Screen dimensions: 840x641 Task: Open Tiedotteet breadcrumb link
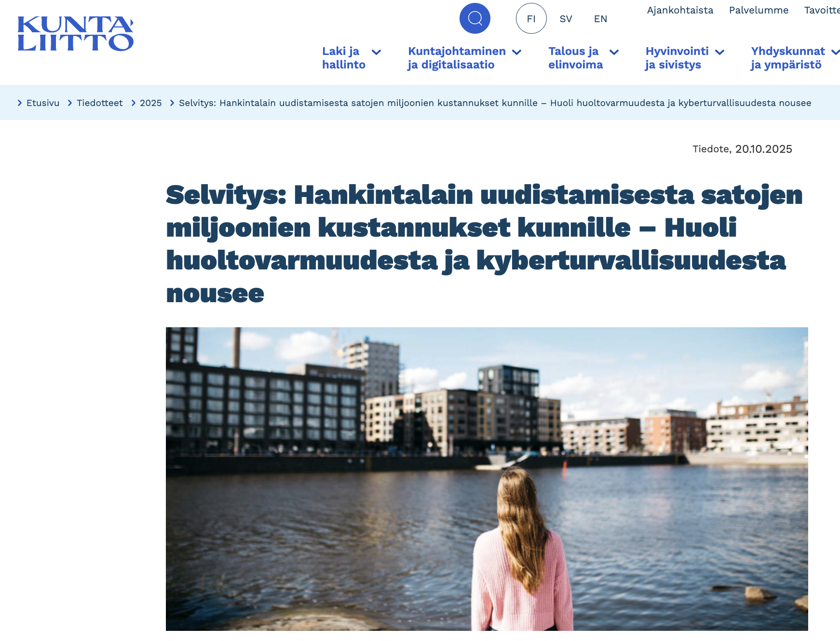click(99, 103)
